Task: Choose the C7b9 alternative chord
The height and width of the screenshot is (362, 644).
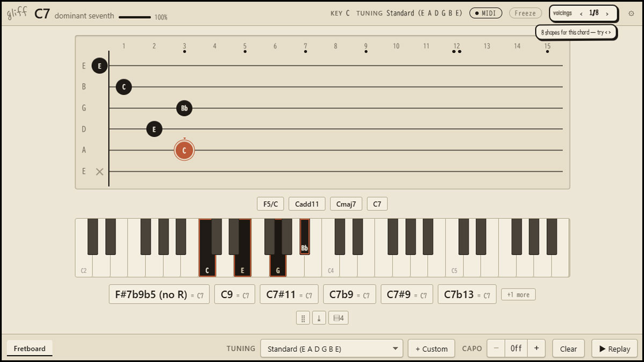Action: (x=349, y=294)
